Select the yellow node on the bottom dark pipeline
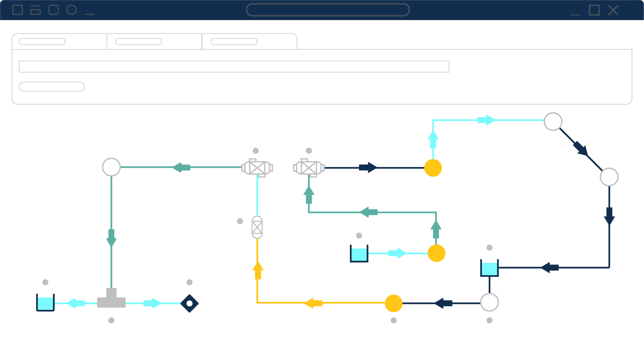The image size is (644, 362). pyautogui.click(x=394, y=303)
